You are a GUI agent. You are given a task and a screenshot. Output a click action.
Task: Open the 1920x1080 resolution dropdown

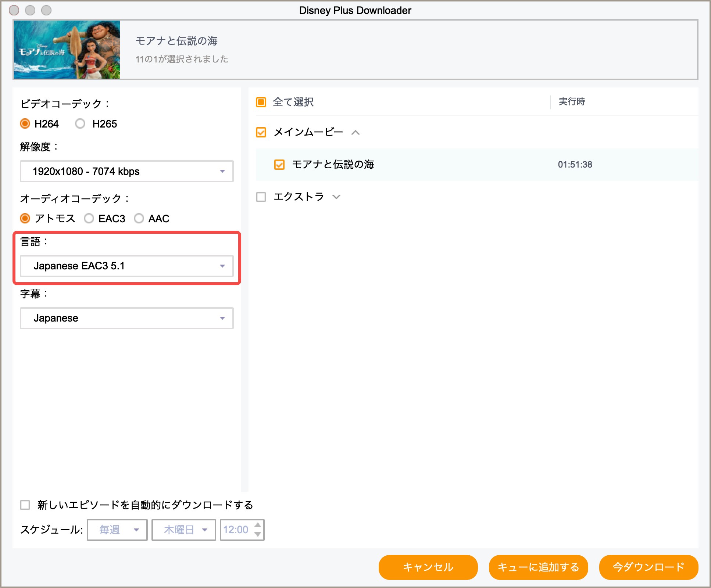pyautogui.click(x=127, y=171)
